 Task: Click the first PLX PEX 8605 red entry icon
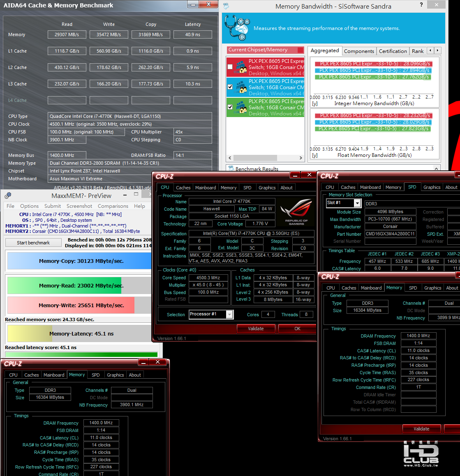(x=240, y=67)
